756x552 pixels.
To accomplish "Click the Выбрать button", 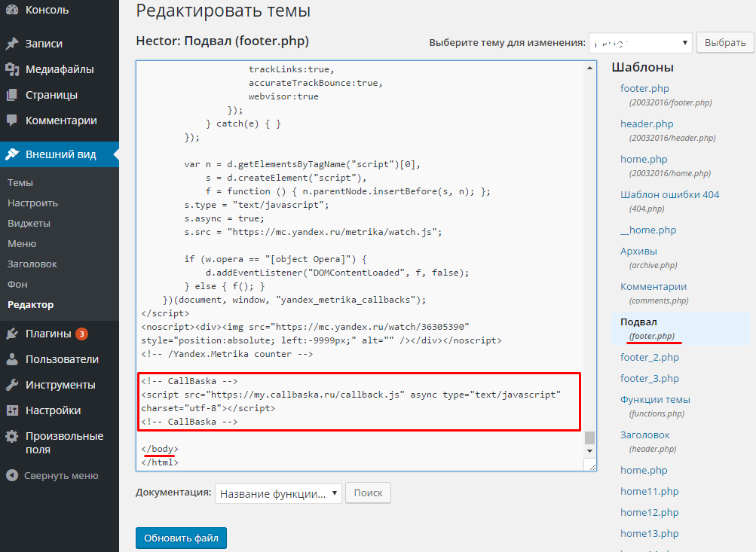I will 725,42.
